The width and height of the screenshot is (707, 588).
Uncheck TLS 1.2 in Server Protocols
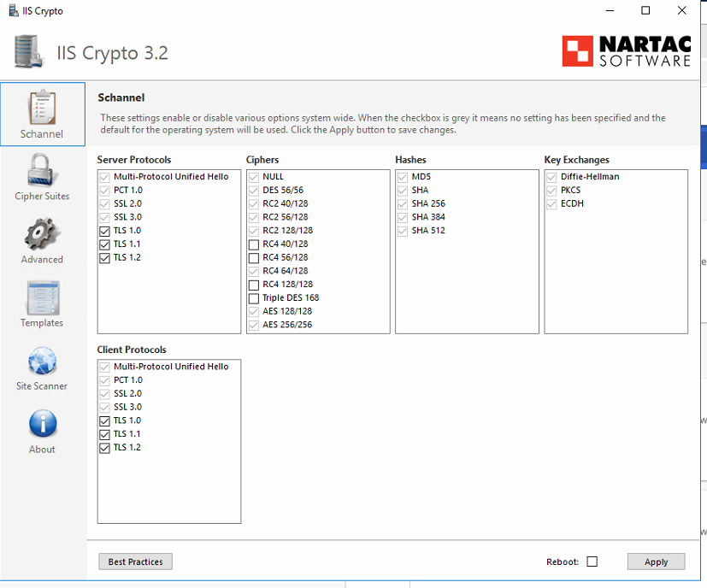click(x=103, y=257)
